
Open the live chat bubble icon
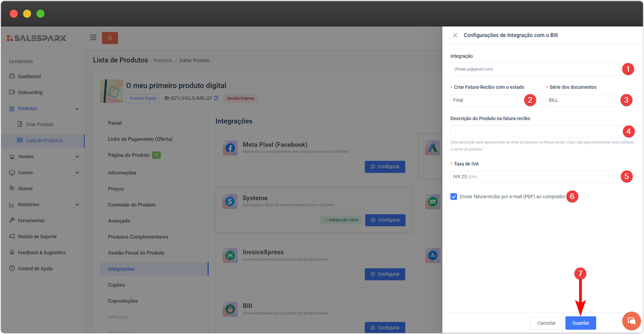631,321
